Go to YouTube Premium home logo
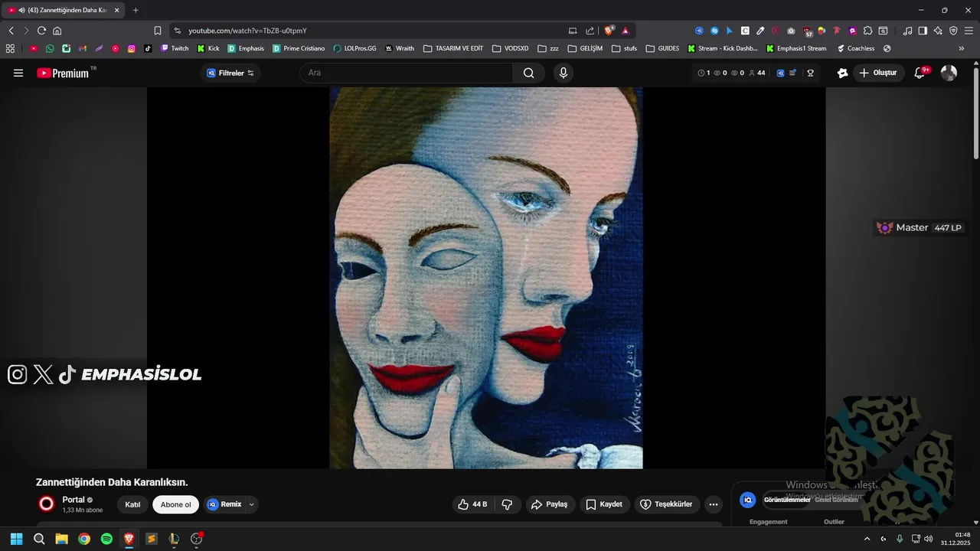Screen dimensions: 980x551 pyautogui.click(x=62, y=73)
